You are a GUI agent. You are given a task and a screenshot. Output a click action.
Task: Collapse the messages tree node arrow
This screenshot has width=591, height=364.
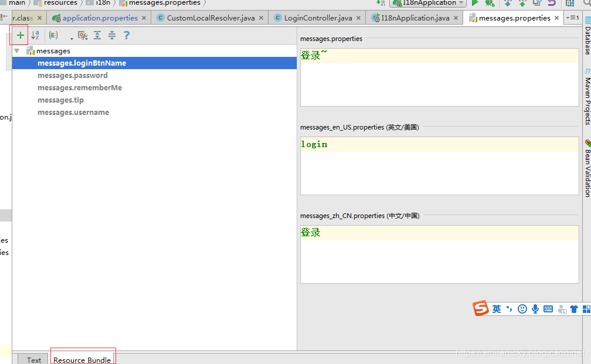[x=17, y=51]
